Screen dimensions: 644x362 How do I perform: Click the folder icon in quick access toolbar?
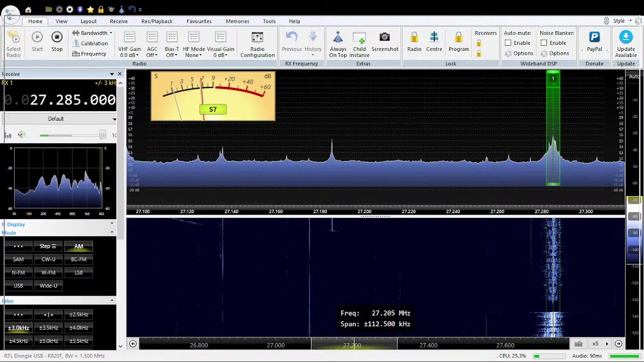click(48, 10)
